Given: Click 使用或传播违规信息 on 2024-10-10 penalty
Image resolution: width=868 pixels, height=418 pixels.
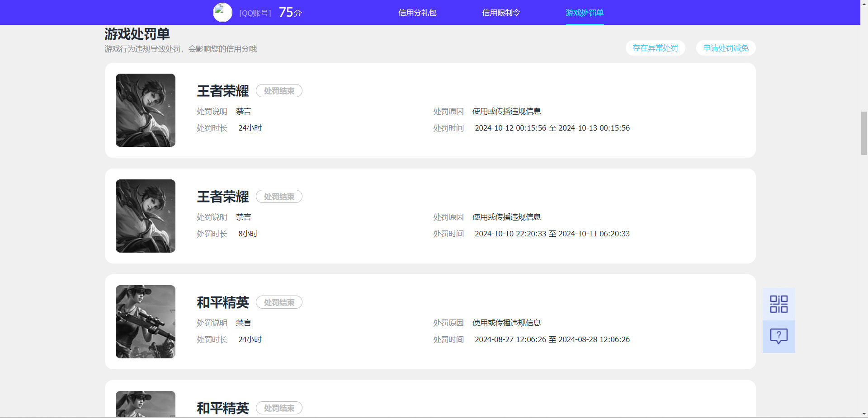Looking at the screenshot, I should pyautogui.click(x=506, y=217).
